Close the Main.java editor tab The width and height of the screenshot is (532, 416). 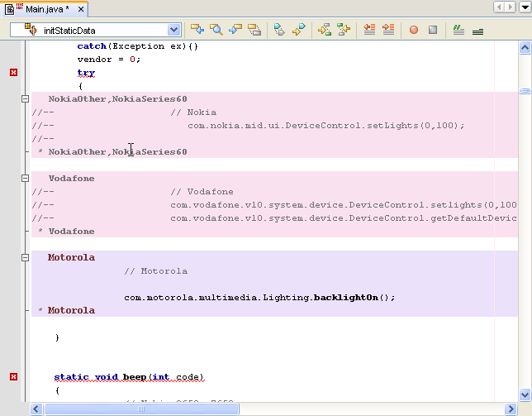(81, 9)
